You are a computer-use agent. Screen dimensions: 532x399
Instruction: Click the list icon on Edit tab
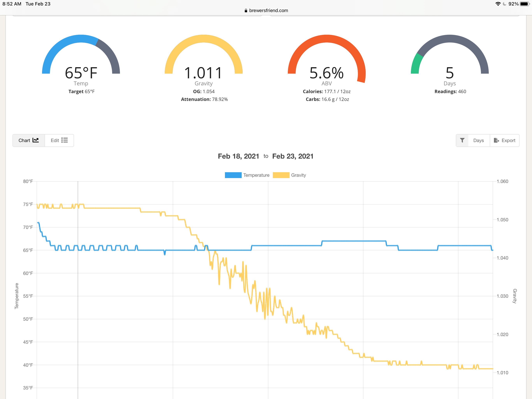[64, 140]
